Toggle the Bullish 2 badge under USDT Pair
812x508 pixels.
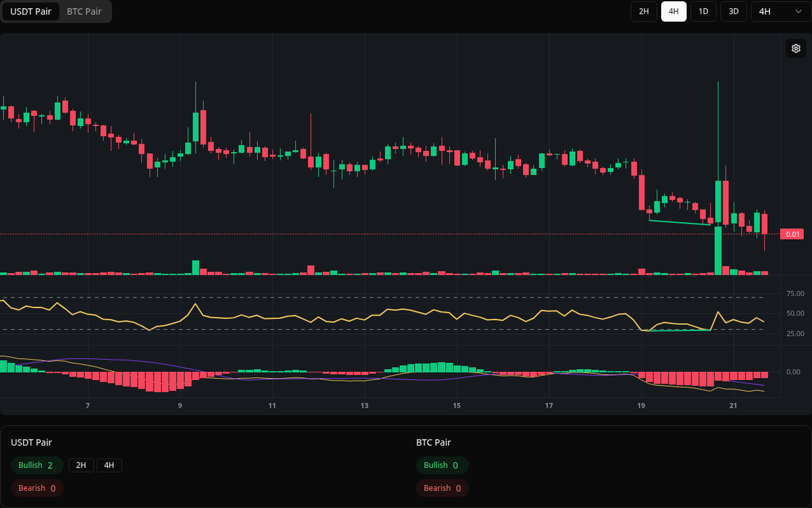37,465
